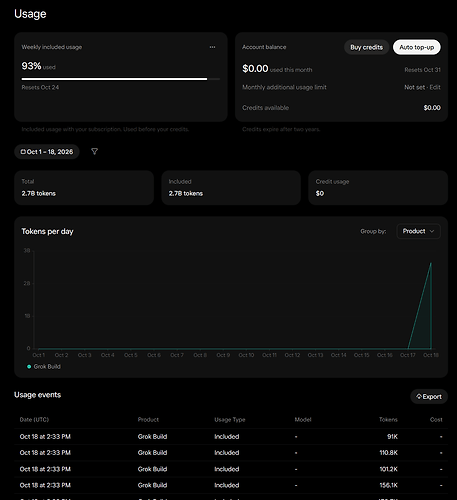Click the Oct 1 axis label
Viewport: 457px width, 500px height.
coord(39,355)
